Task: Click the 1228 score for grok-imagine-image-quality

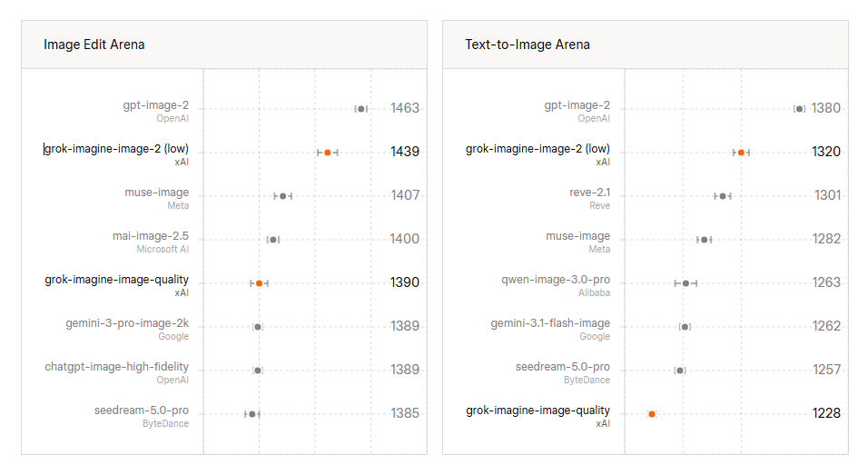Action: (826, 413)
